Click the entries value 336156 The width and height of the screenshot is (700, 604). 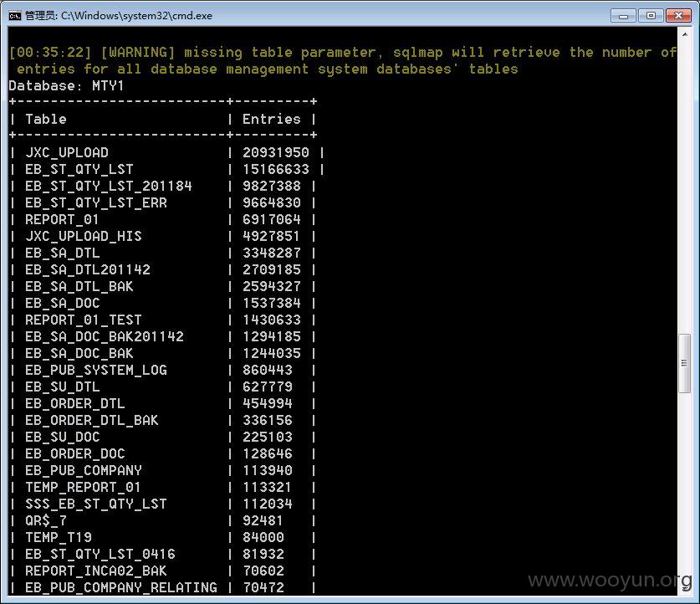pos(268,420)
